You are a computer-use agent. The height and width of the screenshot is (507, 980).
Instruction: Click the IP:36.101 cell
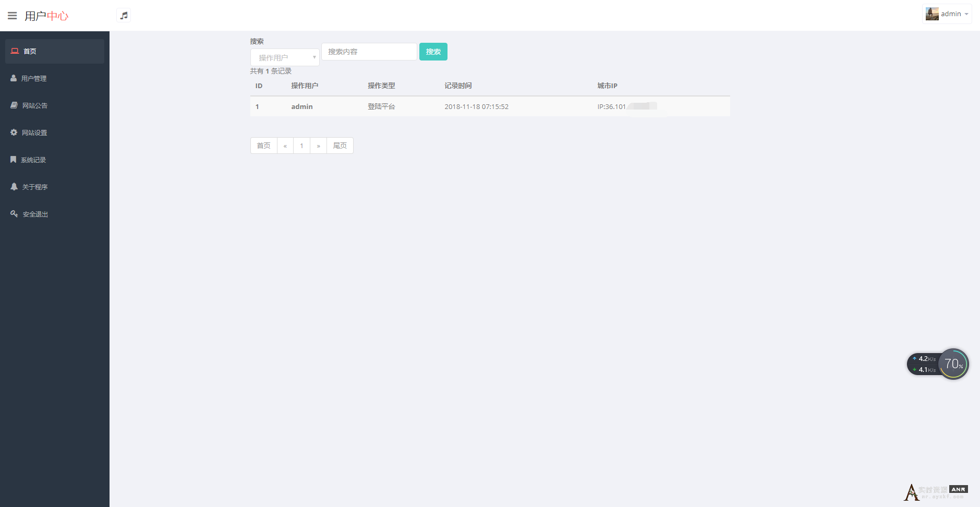[611, 106]
